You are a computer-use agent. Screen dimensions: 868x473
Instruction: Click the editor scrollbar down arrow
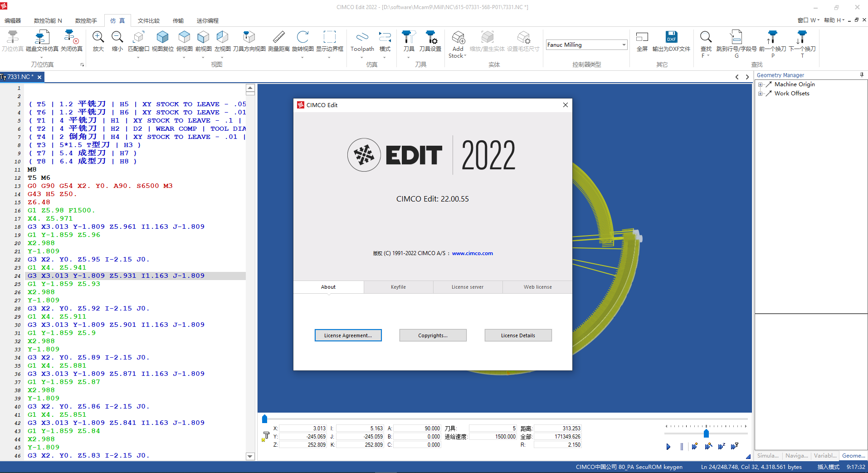(250, 456)
